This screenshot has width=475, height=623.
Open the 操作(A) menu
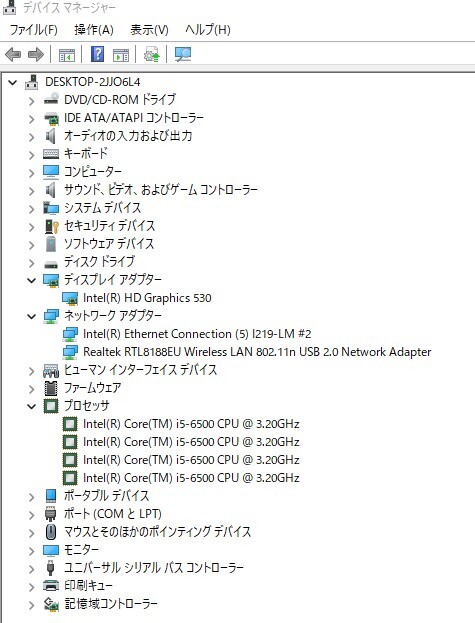click(x=94, y=29)
